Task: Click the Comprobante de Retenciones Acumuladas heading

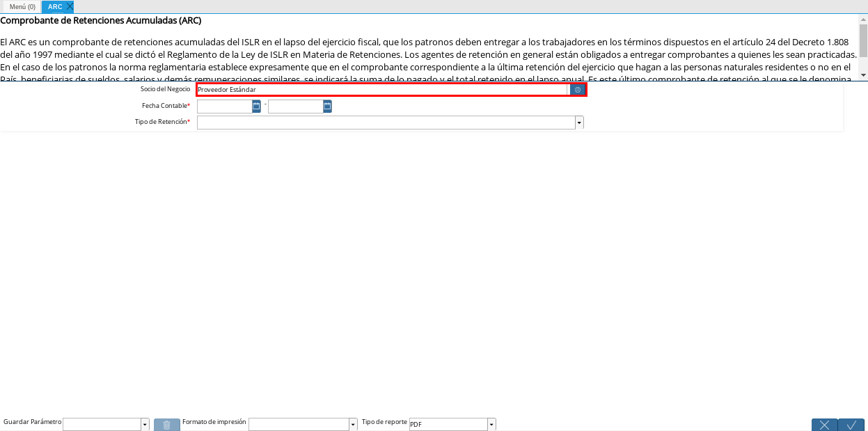Action: [101, 20]
